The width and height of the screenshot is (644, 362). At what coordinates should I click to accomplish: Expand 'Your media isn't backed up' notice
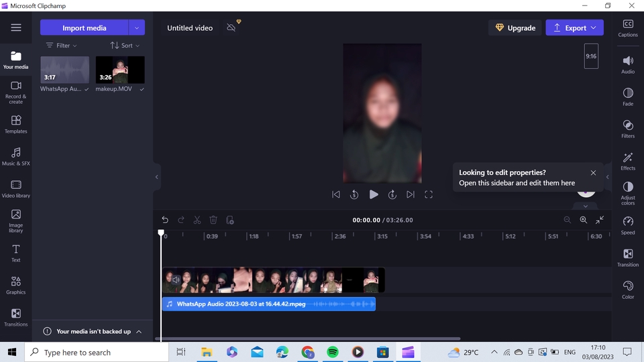139,332
